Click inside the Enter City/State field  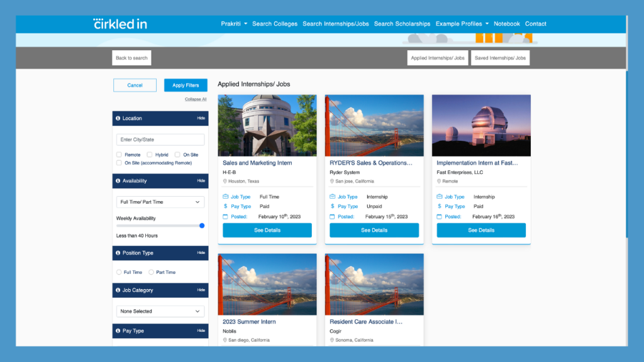click(160, 140)
